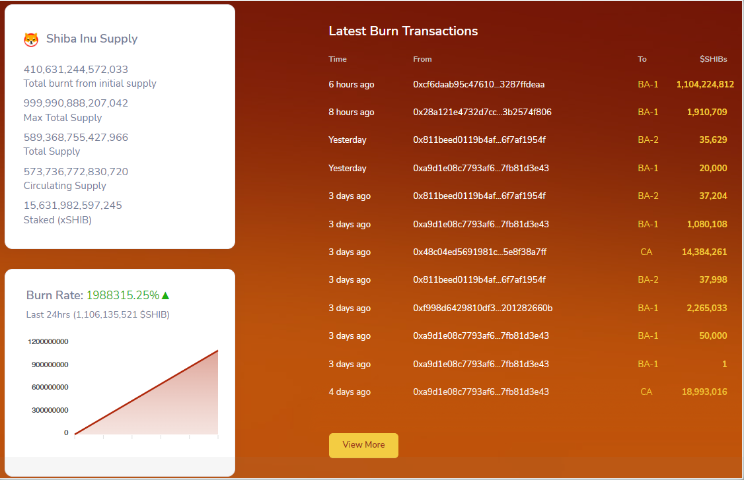This screenshot has width=744, height=480.
Task: Open the 0x811beed address in 35,629 row
Action: tap(479, 140)
